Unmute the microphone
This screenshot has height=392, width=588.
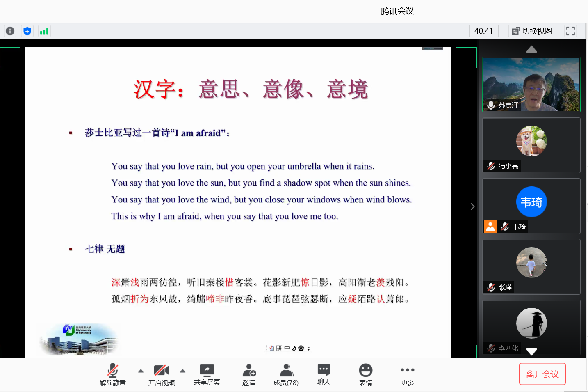click(x=113, y=375)
